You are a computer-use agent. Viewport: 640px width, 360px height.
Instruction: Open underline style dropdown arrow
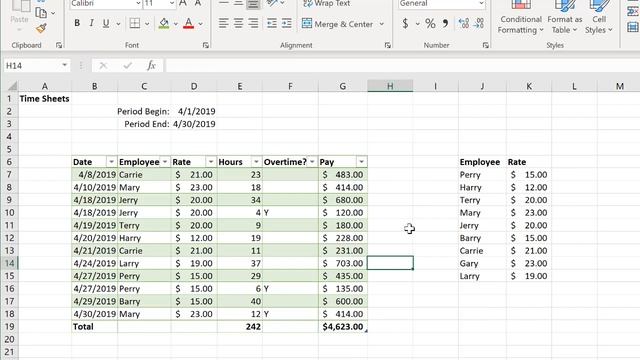118,24
